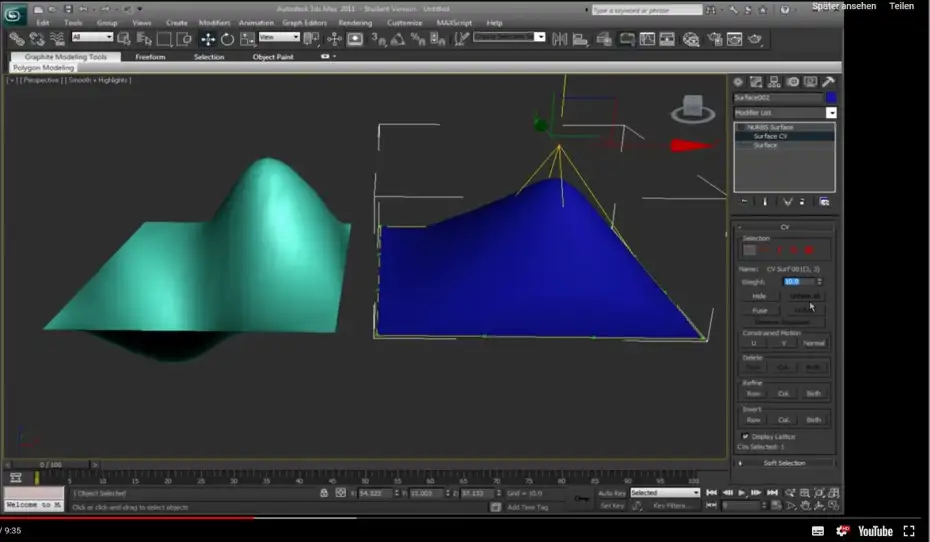
Task: Open the Modify command panel tab
Action: tap(756, 82)
